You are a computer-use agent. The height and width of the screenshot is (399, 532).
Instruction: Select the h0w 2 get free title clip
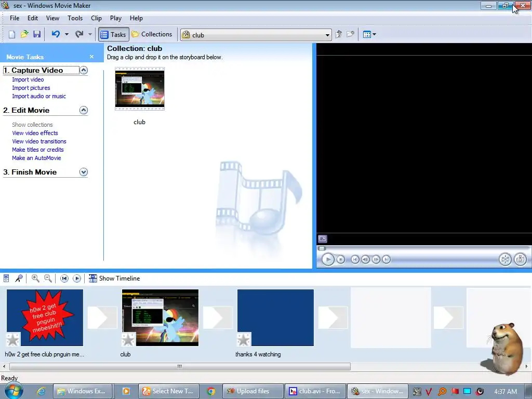45,317
